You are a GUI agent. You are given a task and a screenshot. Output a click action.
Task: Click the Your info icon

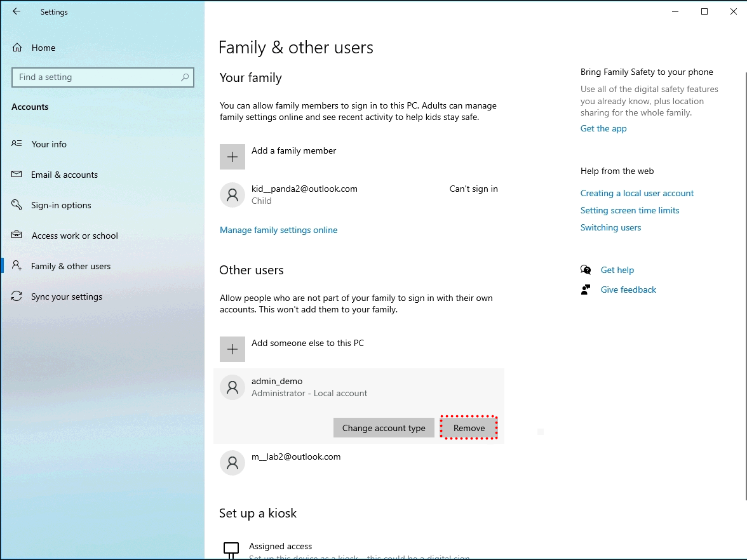pyautogui.click(x=17, y=144)
